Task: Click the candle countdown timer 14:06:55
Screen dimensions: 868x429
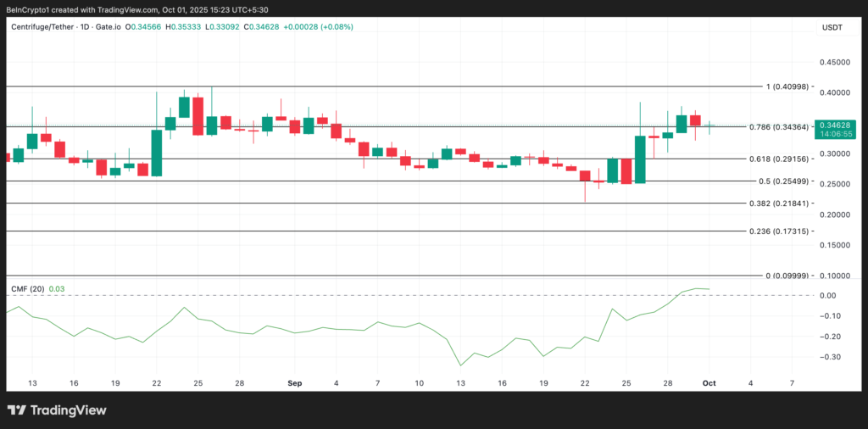Action: [835, 134]
